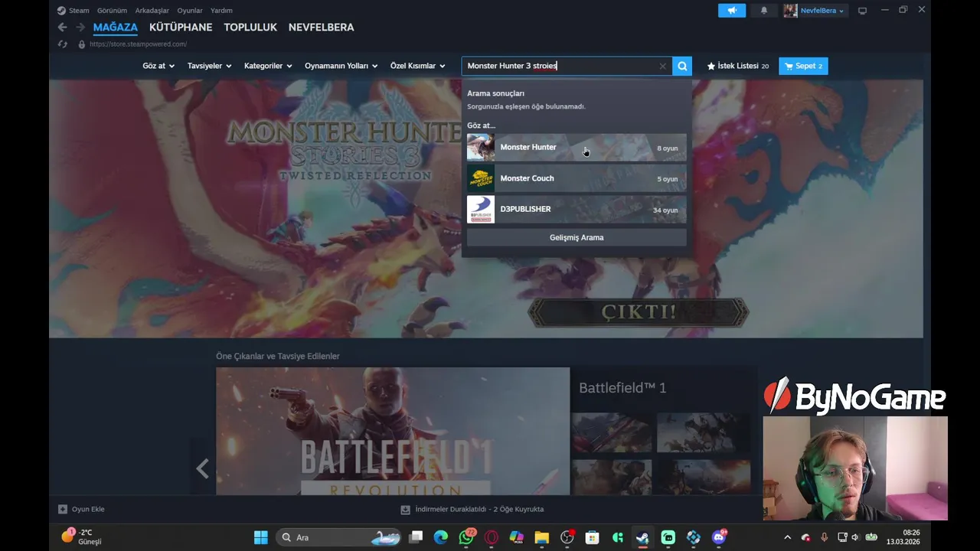Open the NEVFELBERA profile tab
Image resolution: width=980 pixels, height=551 pixels.
(321, 27)
